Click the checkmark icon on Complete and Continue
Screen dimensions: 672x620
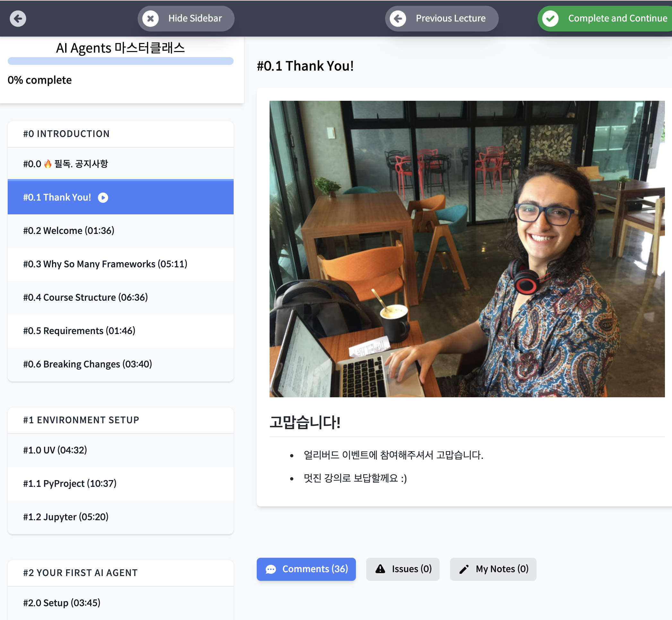[550, 19]
